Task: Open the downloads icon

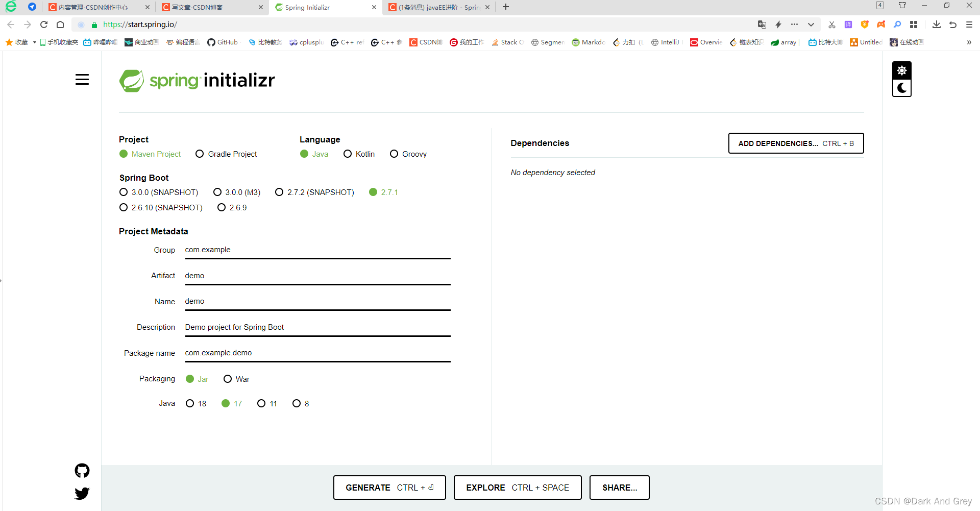Action: pyautogui.click(x=937, y=25)
